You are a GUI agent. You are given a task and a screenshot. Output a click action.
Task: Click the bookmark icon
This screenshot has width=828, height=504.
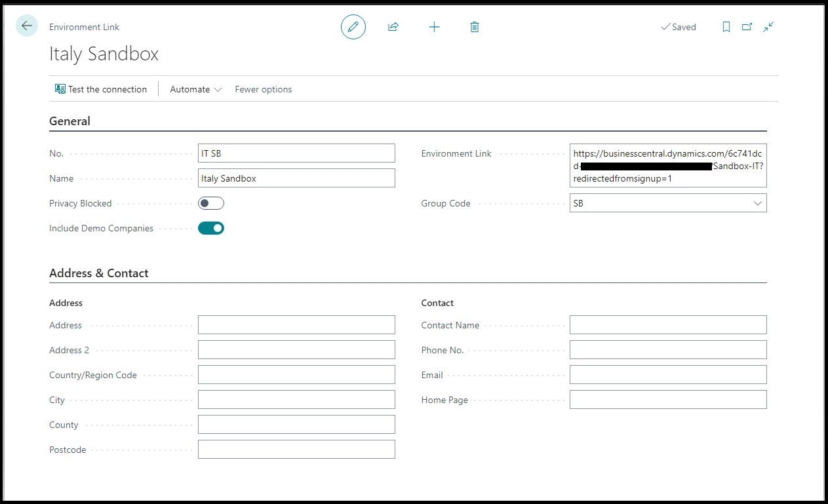[x=726, y=27]
